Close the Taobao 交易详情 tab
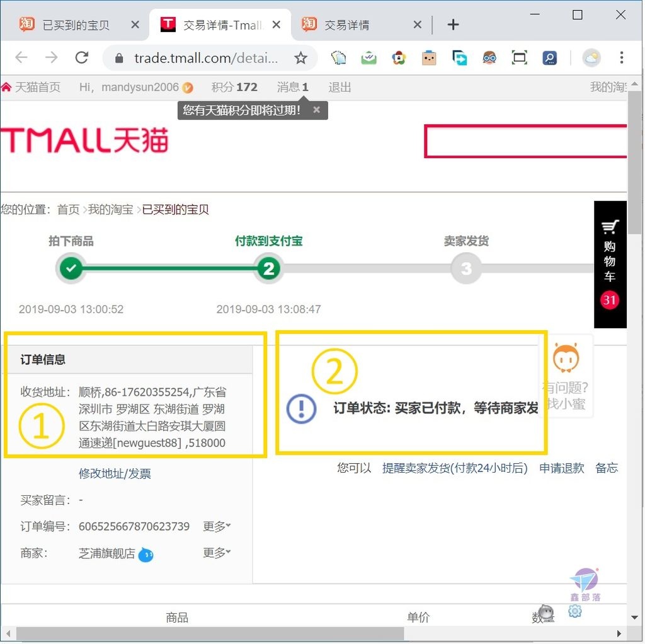This screenshot has width=645, height=644. 417,25
